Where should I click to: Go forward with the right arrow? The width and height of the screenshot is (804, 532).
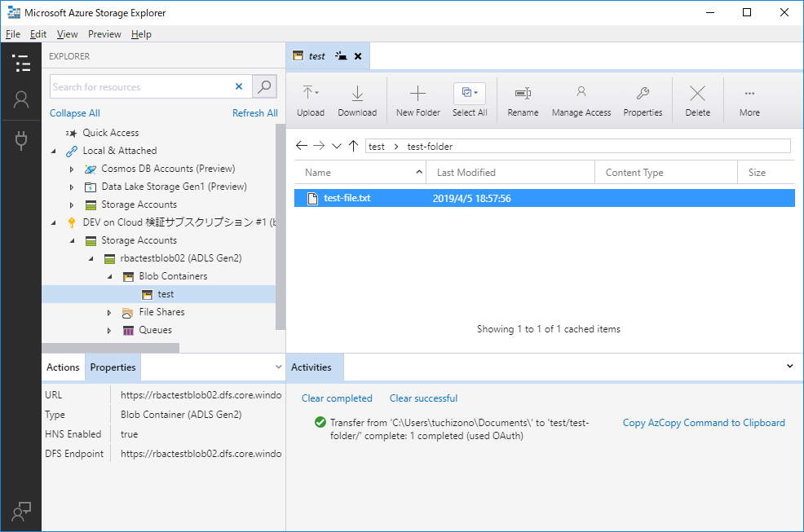click(319, 146)
